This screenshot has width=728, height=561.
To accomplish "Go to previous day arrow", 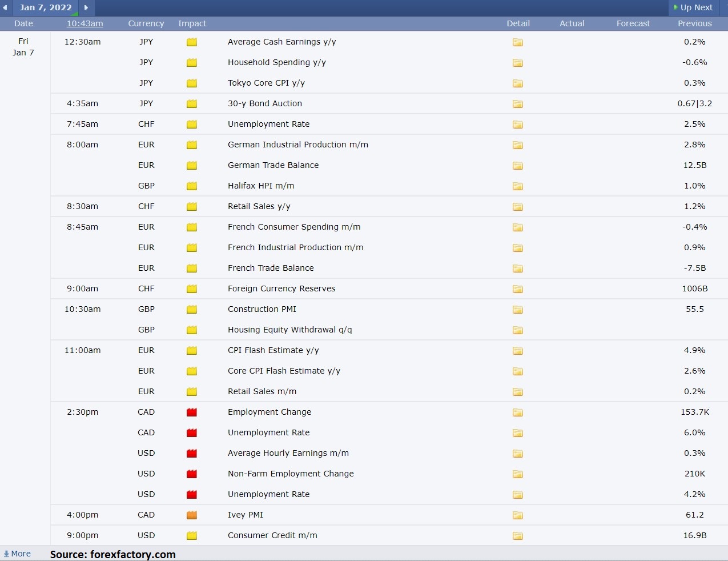I will (x=5, y=7).
